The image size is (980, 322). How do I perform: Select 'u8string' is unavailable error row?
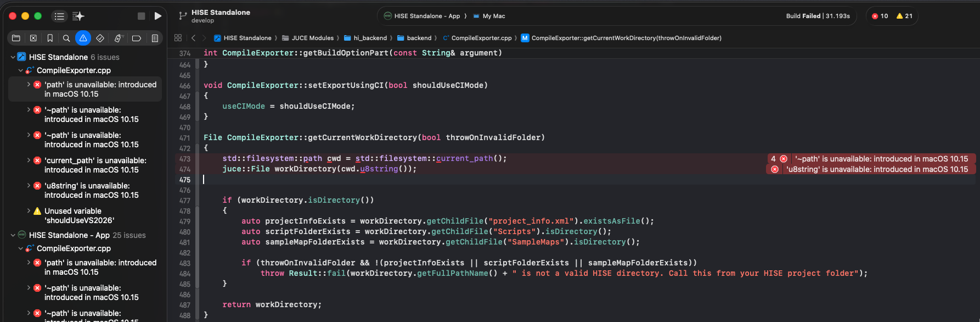pos(85,190)
